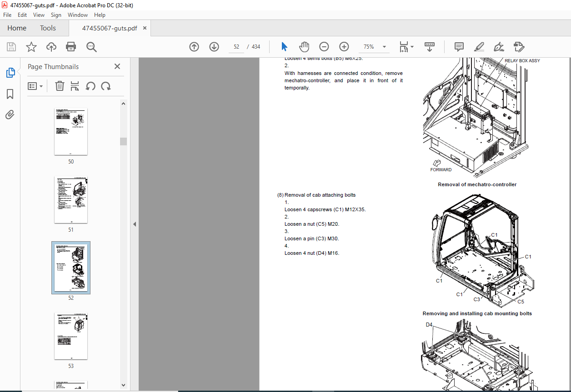Open the Window menu
The image size is (571, 392).
coord(78,15)
